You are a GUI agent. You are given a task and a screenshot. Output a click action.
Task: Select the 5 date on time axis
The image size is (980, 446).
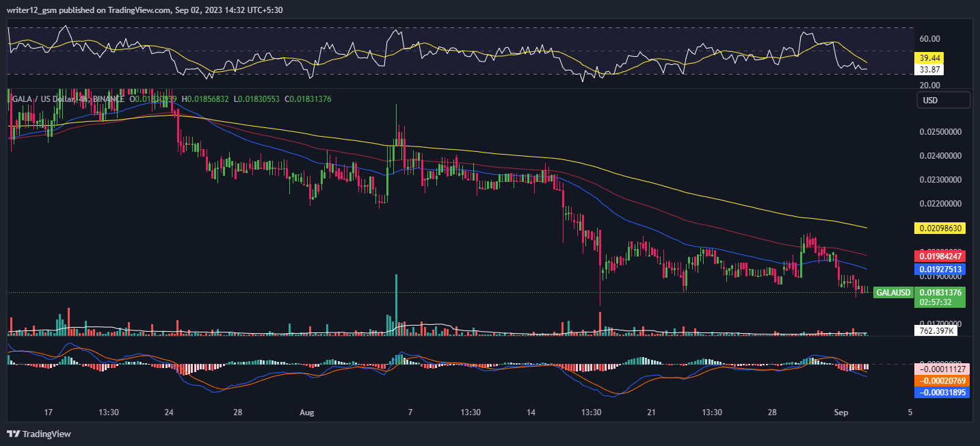910,413
